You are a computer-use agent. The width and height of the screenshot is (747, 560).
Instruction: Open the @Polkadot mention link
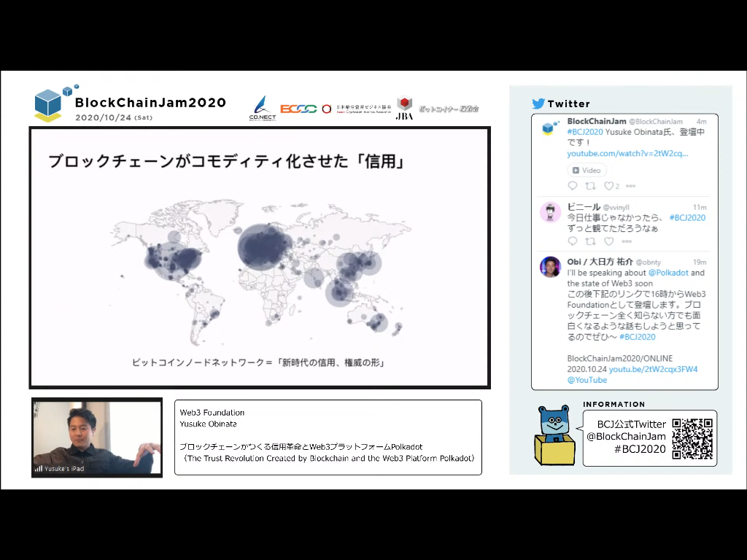pos(668,273)
